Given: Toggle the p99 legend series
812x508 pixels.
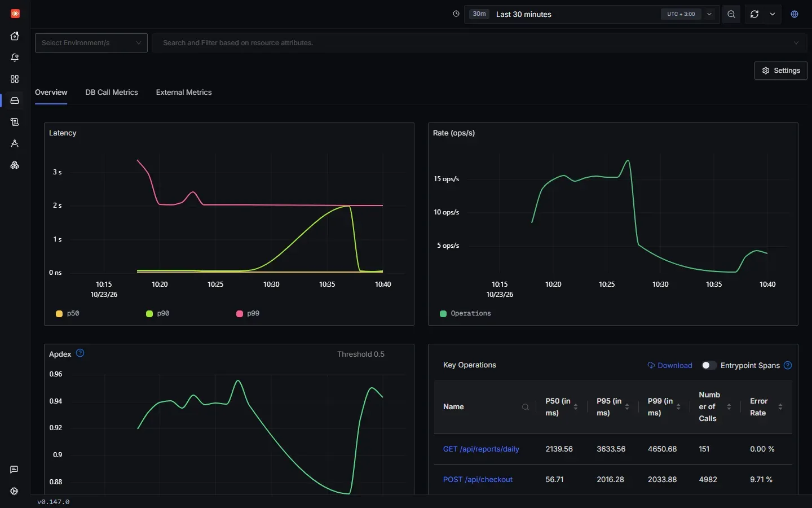Looking at the screenshot, I should pos(248,313).
